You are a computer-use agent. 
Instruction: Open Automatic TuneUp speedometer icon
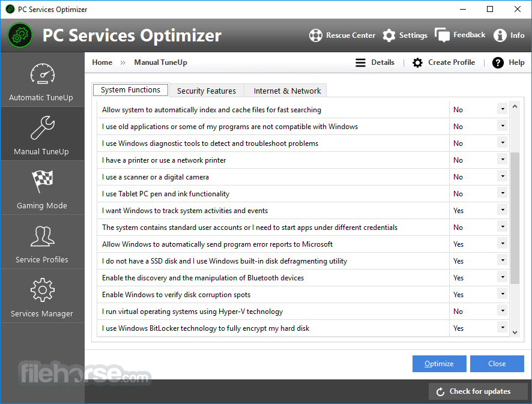pyautogui.click(x=43, y=74)
